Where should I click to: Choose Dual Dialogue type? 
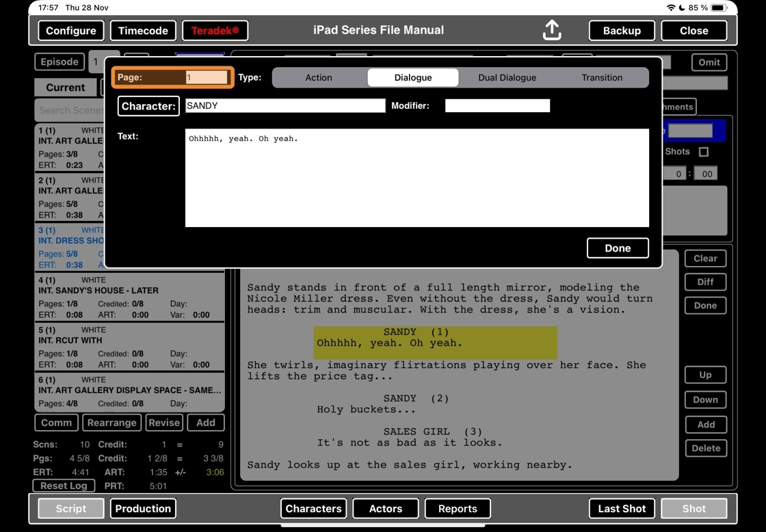pos(507,78)
